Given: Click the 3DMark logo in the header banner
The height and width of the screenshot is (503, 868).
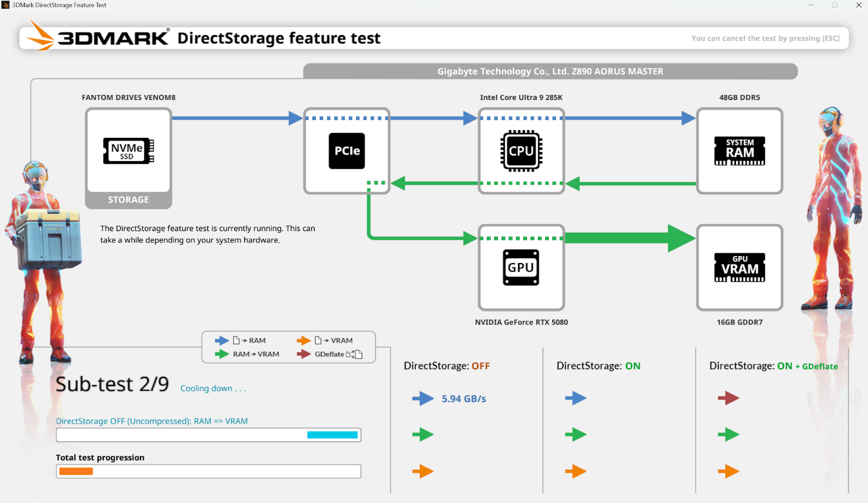Looking at the screenshot, I should [98, 36].
